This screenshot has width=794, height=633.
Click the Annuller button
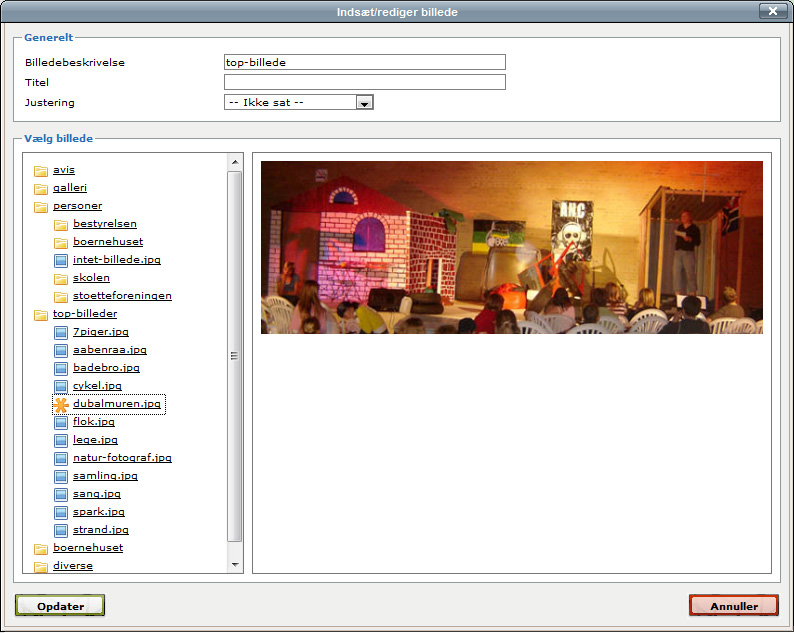tap(734, 606)
